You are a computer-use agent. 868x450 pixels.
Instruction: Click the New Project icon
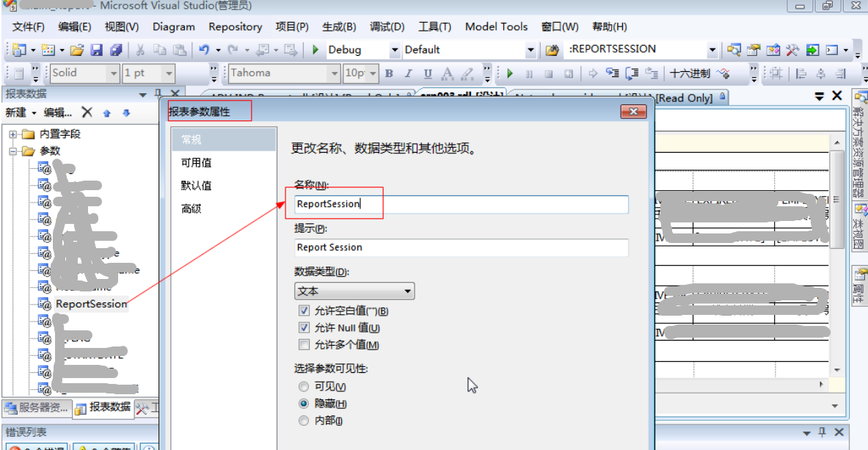(19, 50)
